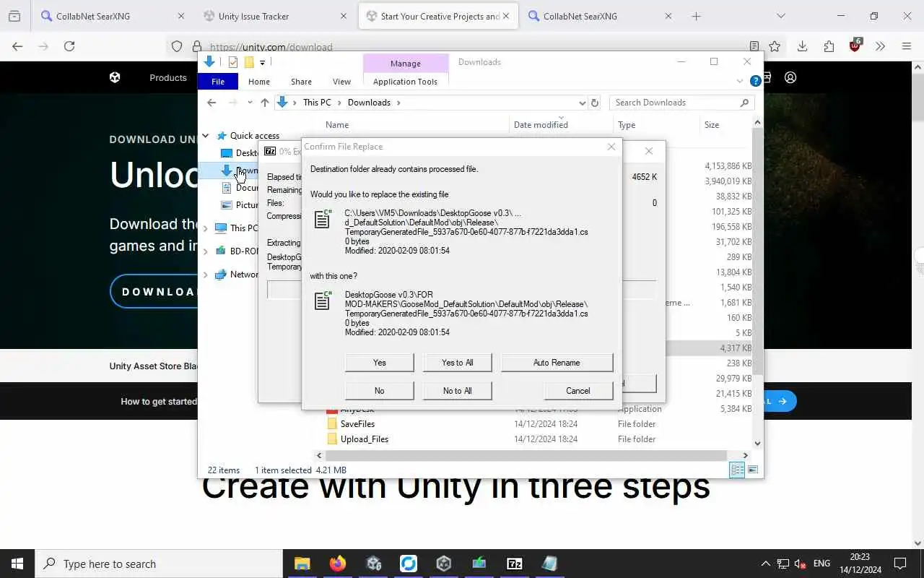Image resolution: width=924 pixels, height=578 pixels.
Task: Toggle reader view in address bar
Action: pos(754,46)
